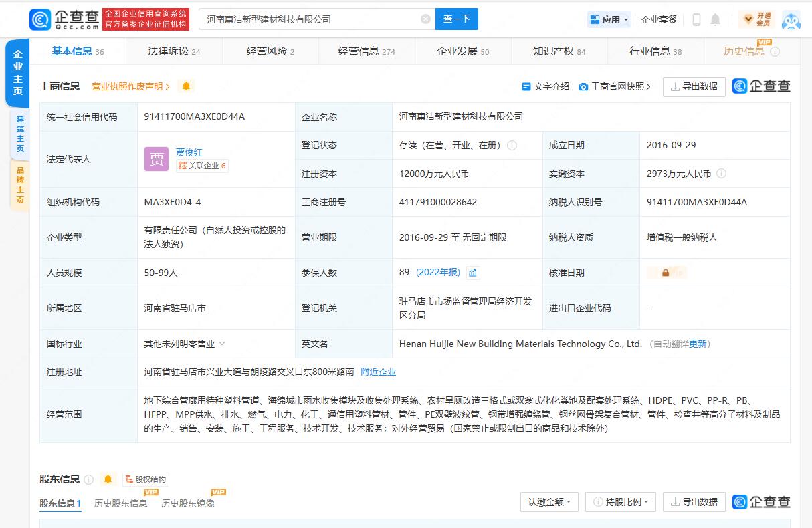Show info icon beside 历史信息 tab
The width and height of the screenshot is (812, 528).
[x=775, y=51]
